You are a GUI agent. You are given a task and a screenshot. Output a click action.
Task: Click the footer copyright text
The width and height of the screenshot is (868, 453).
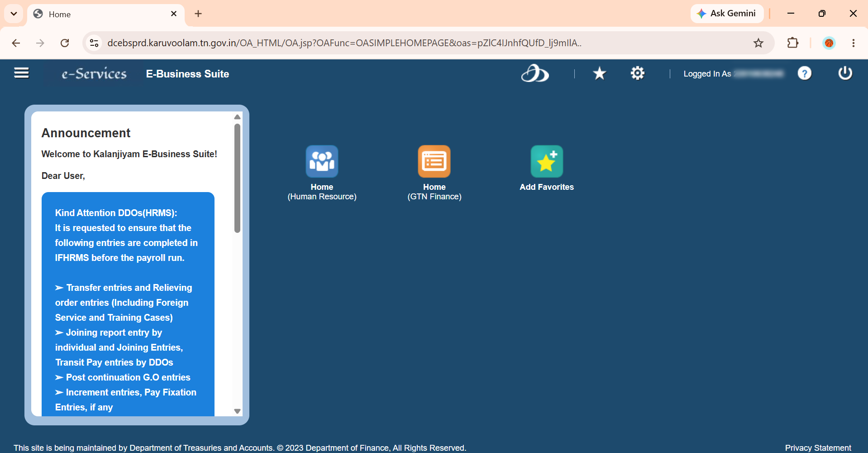click(240, 448)
